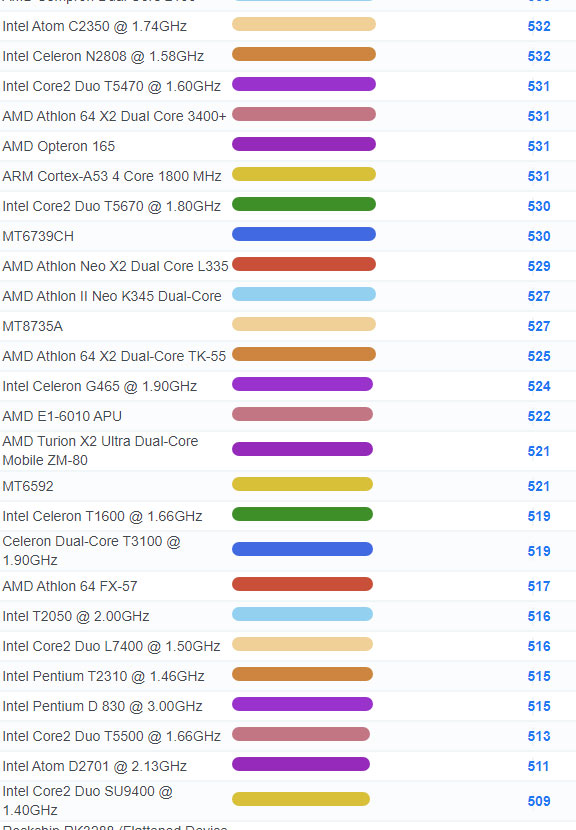This screenshot has height=830, width=576.
Task: Click the score 509 for Core2 Duo SU9400
Action: (x=539, y=801)
